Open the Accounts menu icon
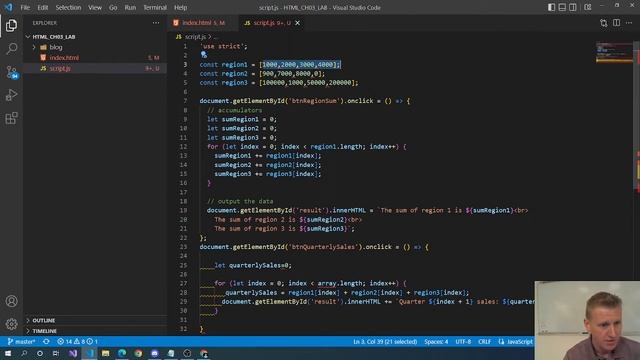640x360 pixels. (x=11, y=301)
